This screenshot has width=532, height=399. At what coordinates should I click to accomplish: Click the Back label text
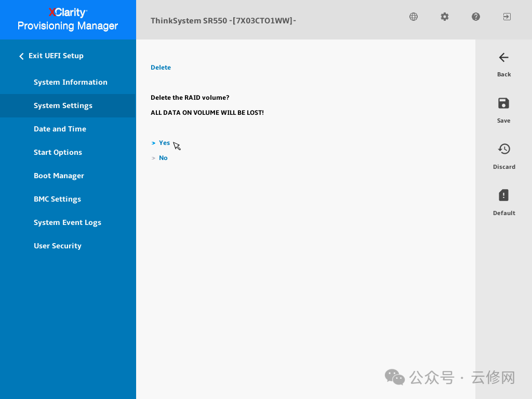504,74
